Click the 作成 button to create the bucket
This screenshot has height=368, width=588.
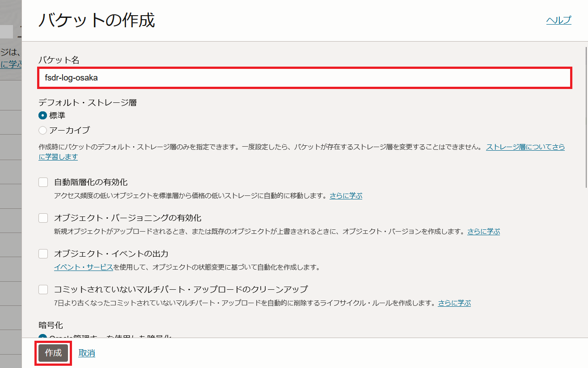[52, 353]
